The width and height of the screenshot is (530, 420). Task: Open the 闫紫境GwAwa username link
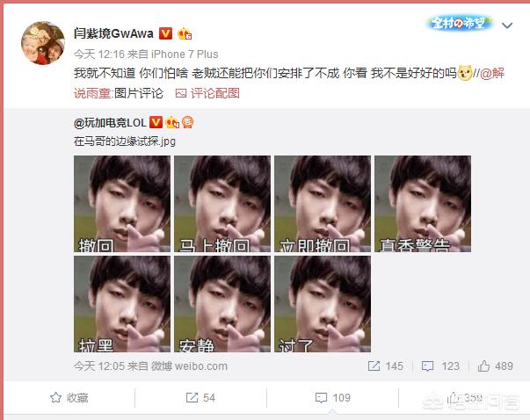coord(113,33)
